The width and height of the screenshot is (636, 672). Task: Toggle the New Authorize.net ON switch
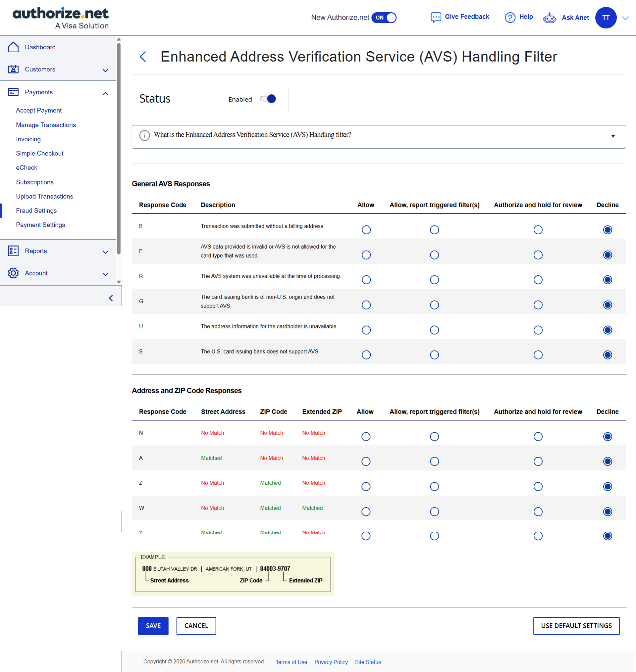[384, 18]
